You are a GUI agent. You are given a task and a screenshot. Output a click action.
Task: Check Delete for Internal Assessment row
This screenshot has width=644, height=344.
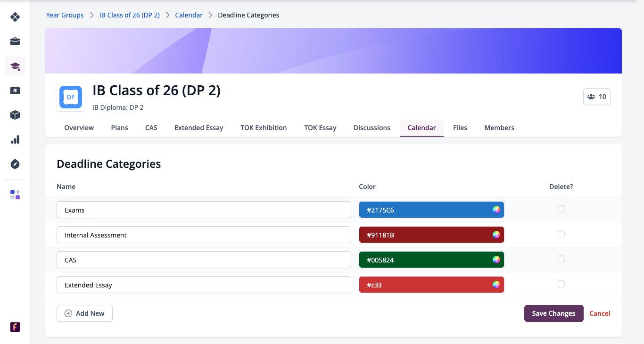coord(561,234)
